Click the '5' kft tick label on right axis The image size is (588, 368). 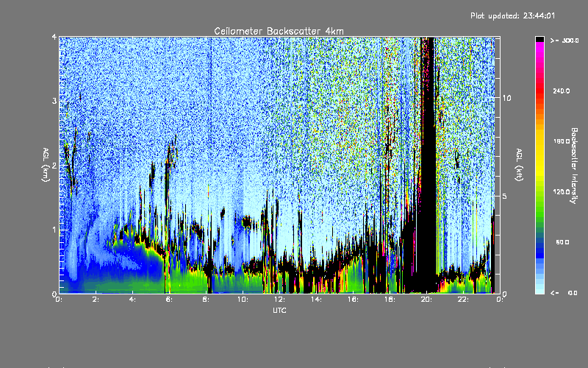click(x=504, y=196)
